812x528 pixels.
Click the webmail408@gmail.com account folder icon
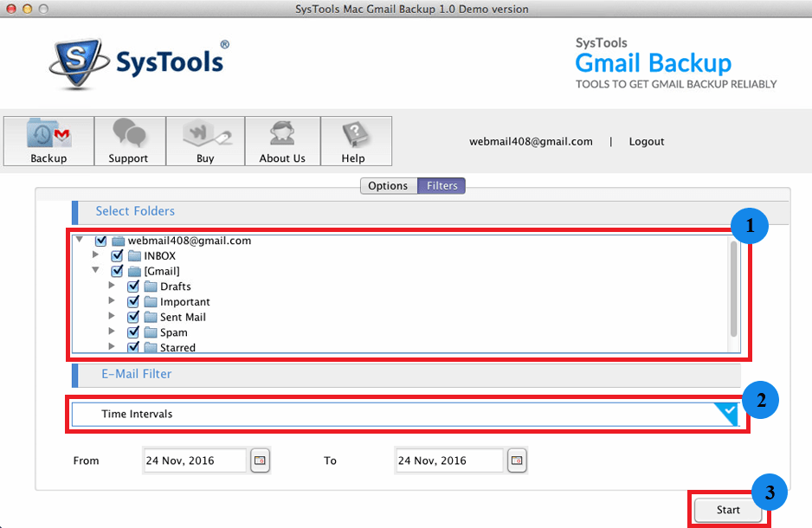119,241
